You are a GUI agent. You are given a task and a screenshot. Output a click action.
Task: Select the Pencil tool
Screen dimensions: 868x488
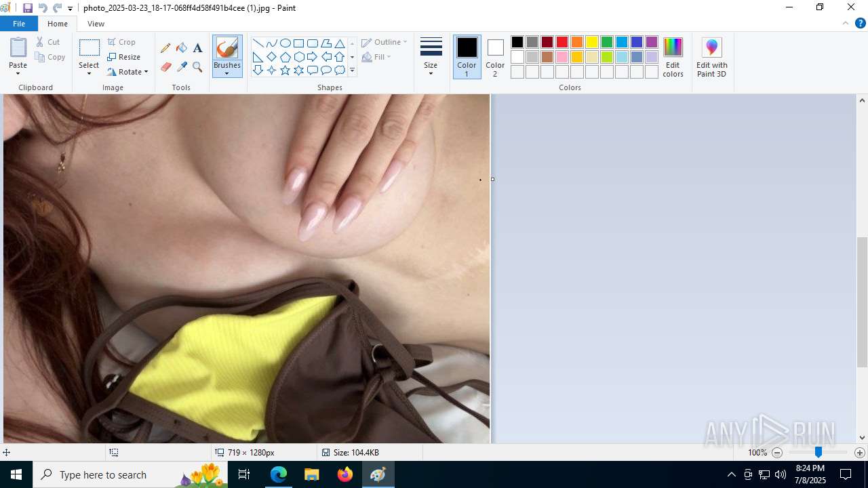[x=165, y=48]
